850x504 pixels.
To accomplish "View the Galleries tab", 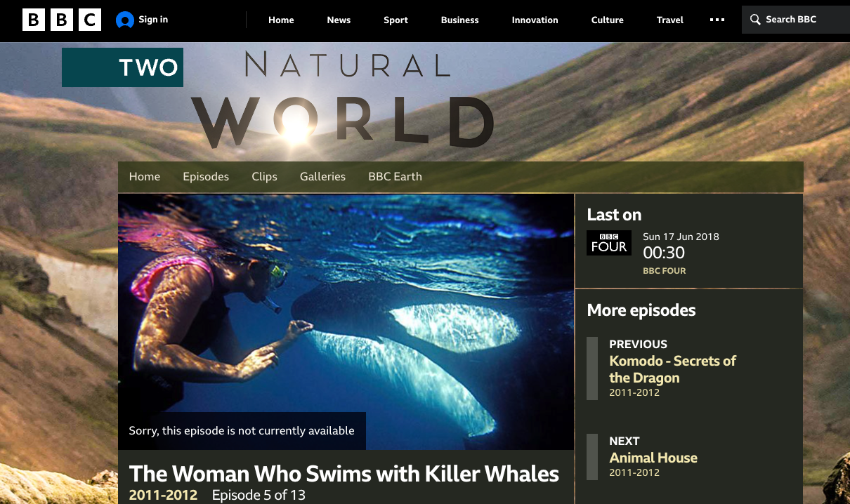I will pyautogui.click(x=322, y=177).
